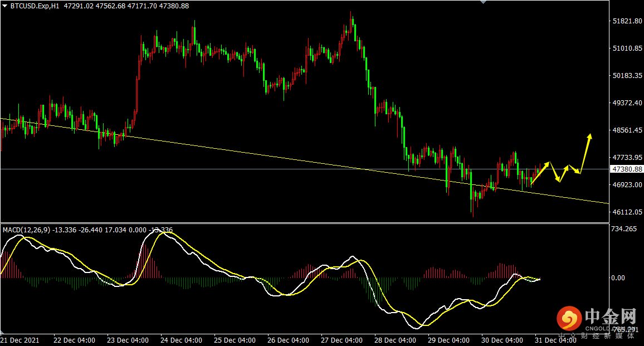644x346 pixels.
Task: Click the MACD value 17.034
Action: 115,230
